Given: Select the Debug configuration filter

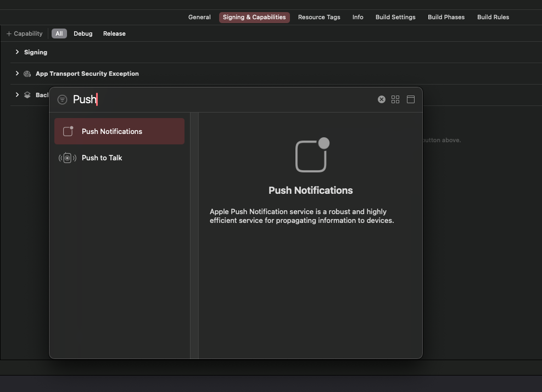Looking at the screenshot, I should click(x=83, y=33).
